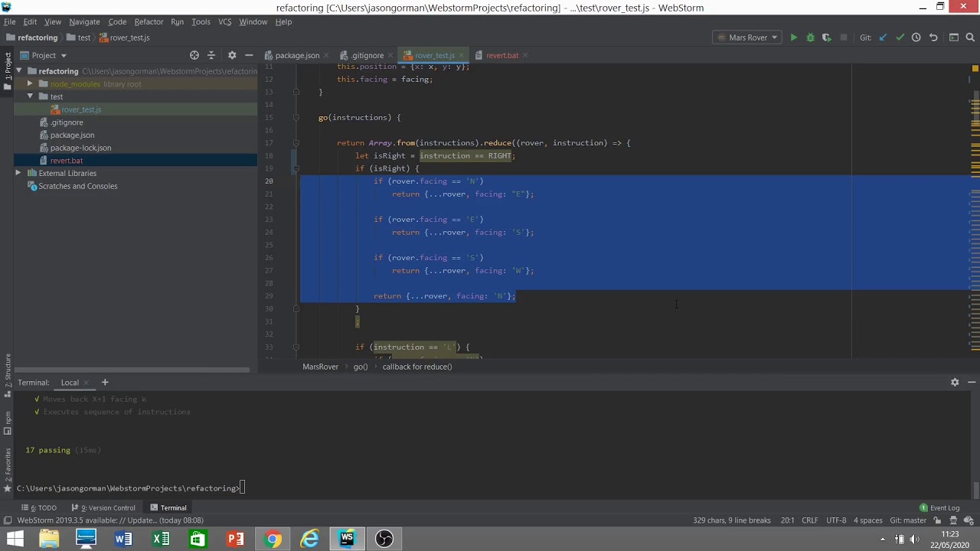
Task: Click the Git: master branch widget
Action: point(908,520)
